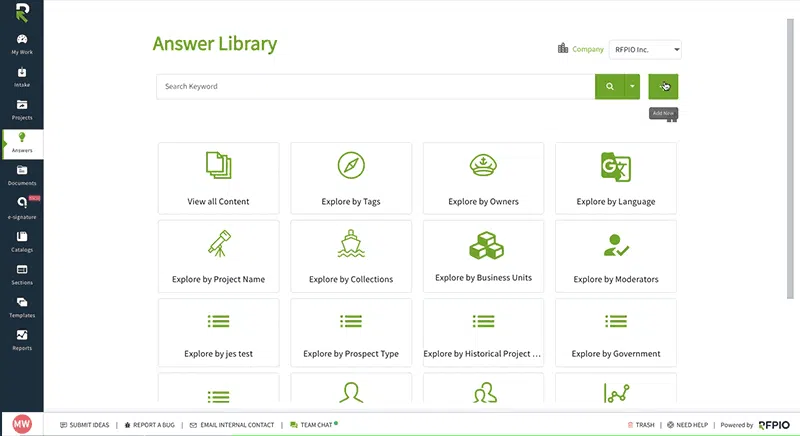
Task: Click the Answer Library heading
Action: [215, 44]
